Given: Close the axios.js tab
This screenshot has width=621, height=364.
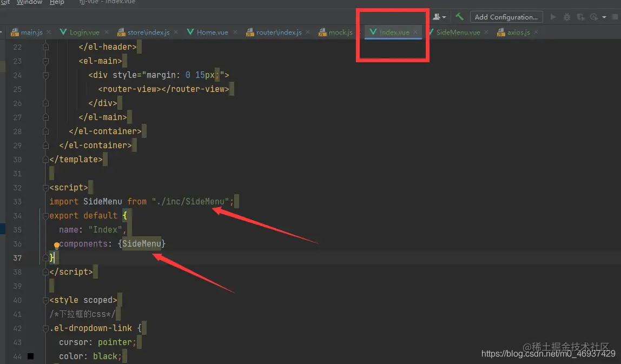Looking at the screenshot, I should pyautogui.click(x=536, y=32).
